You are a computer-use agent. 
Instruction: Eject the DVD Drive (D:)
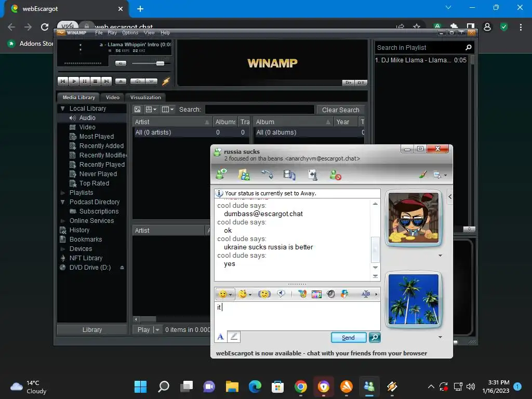coord(122,268)
